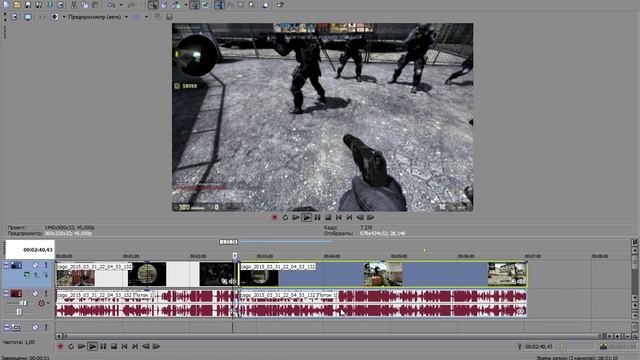This screenshot has height=360, width=640.
Task: Click the Save As toolbar icon
Action: click(x=39, y=5)
